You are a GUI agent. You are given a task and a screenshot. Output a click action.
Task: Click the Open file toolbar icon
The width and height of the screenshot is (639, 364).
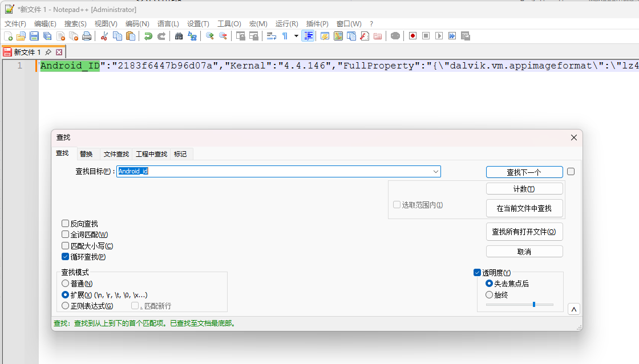(21, 37)
